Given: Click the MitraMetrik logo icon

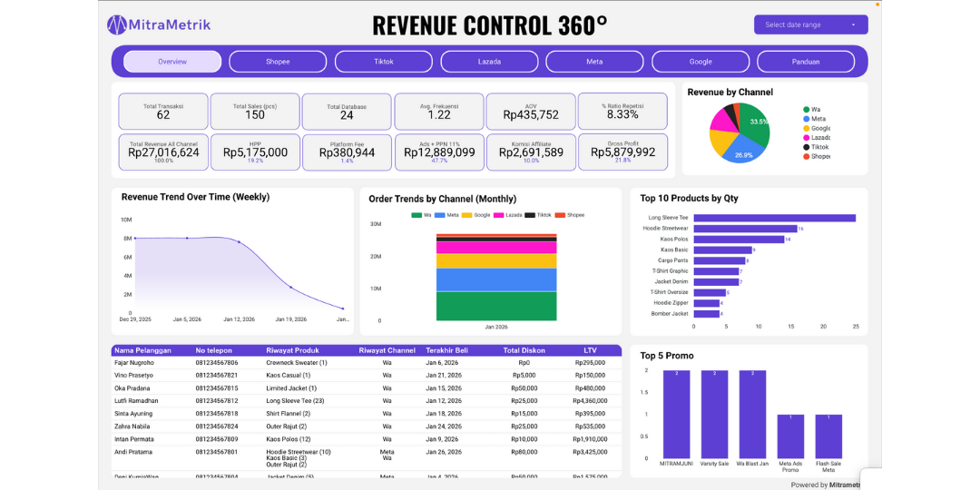Looking at the screenshot, I should pyautogui.click(x=116, y=24).
